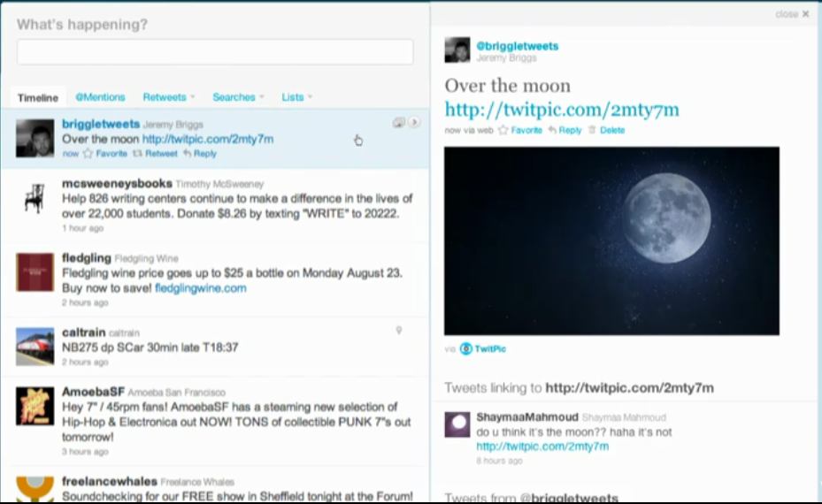Favorite the tweet in details pane

coord(520,130)
